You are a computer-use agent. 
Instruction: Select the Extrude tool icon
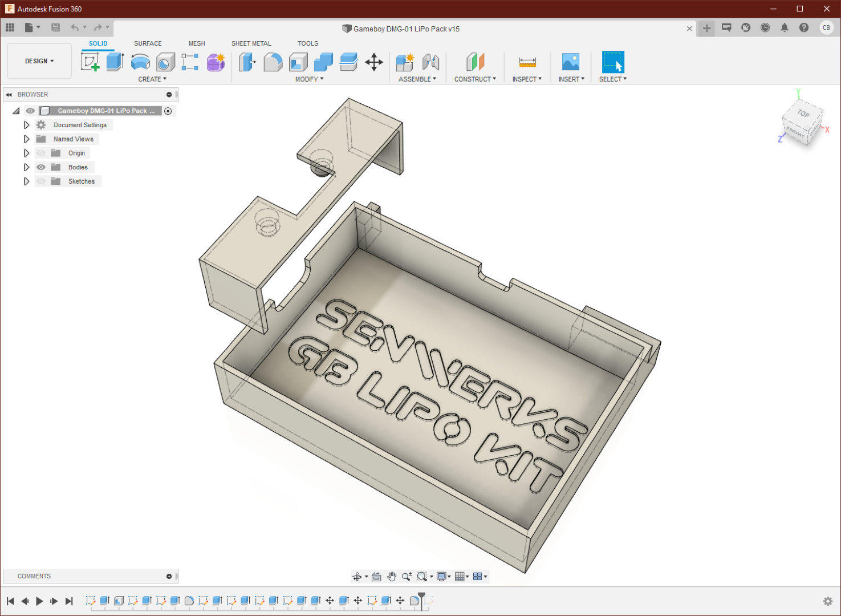(115, 62)
